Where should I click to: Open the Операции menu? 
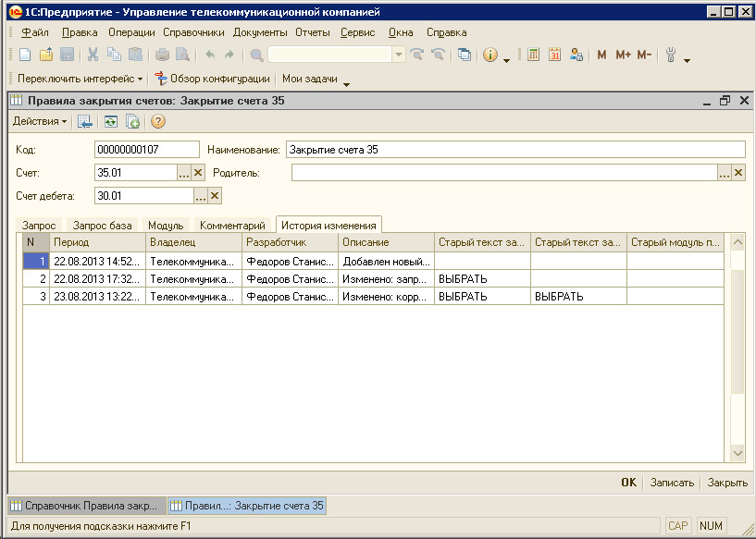[131, 32]
